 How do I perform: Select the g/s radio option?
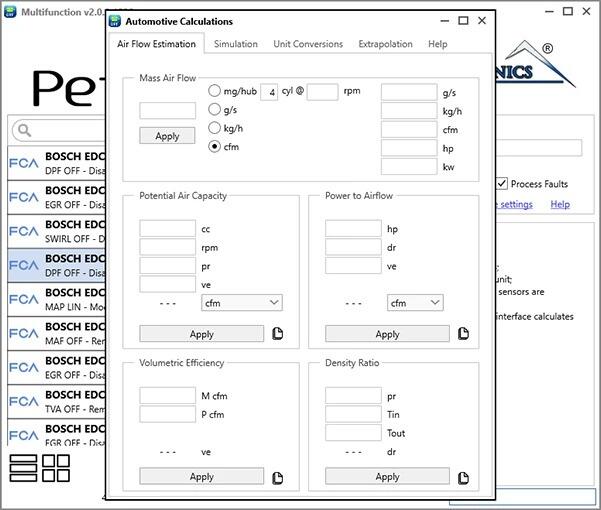point(214,110)
